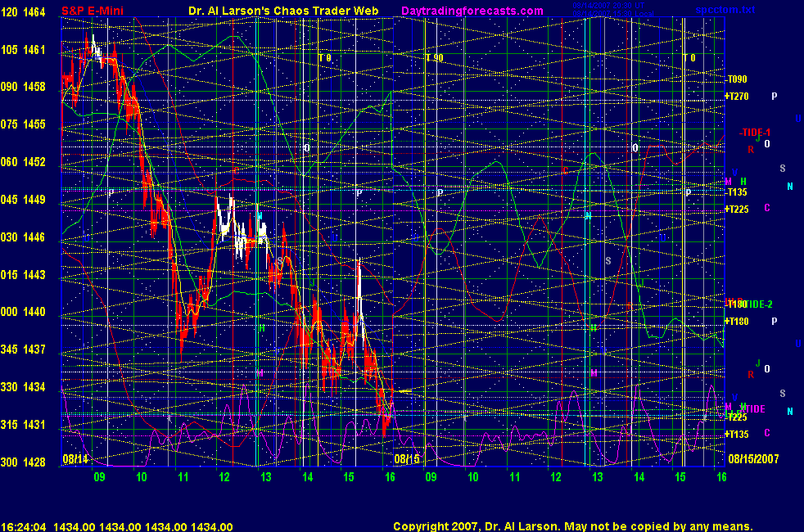Select the '090 1458' price axis label

[23, 87]
